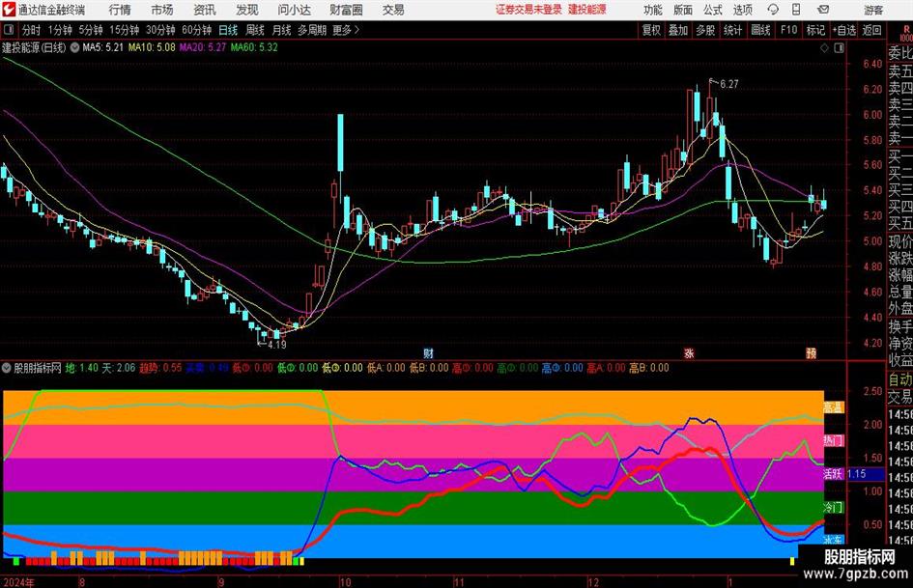Click the 游客 guest account label

point(873,10)
